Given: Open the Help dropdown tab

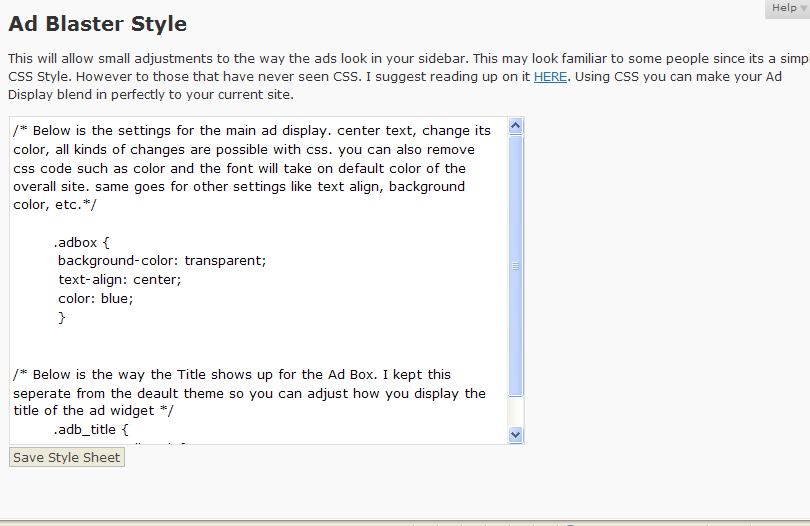Looking at the screenshot, I should 787,8.
